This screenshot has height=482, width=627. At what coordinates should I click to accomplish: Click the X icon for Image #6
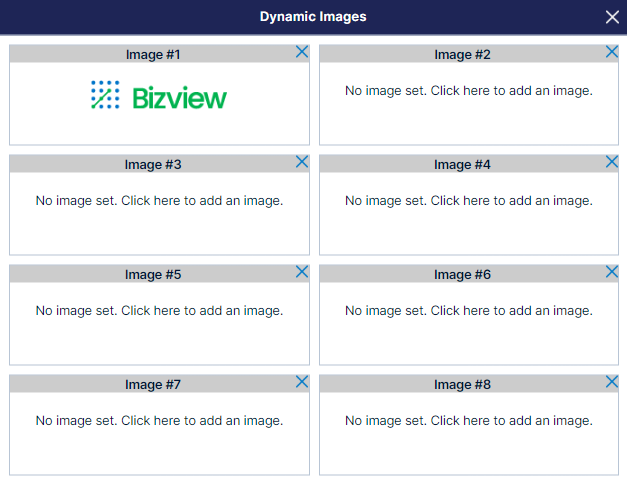pos(612,272)
